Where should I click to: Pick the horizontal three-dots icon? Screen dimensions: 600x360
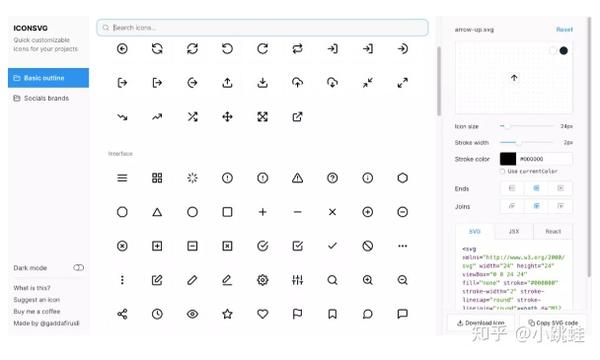pyautogui.click(x=403, y=246)
